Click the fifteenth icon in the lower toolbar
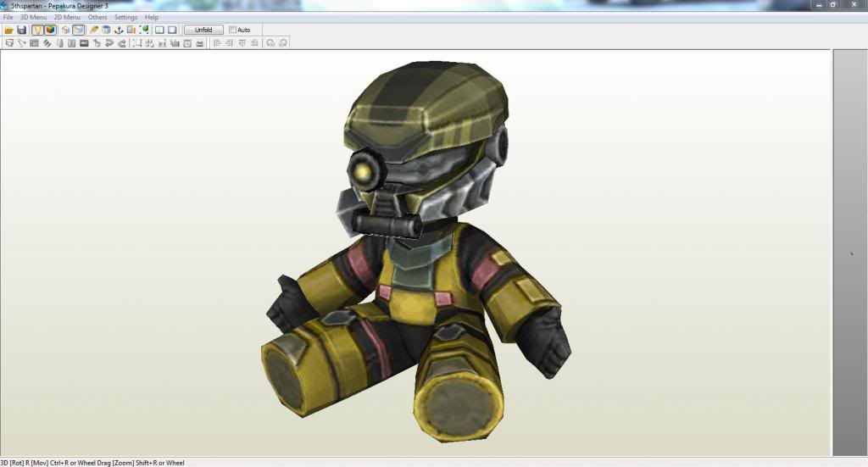 pos(187,43)
